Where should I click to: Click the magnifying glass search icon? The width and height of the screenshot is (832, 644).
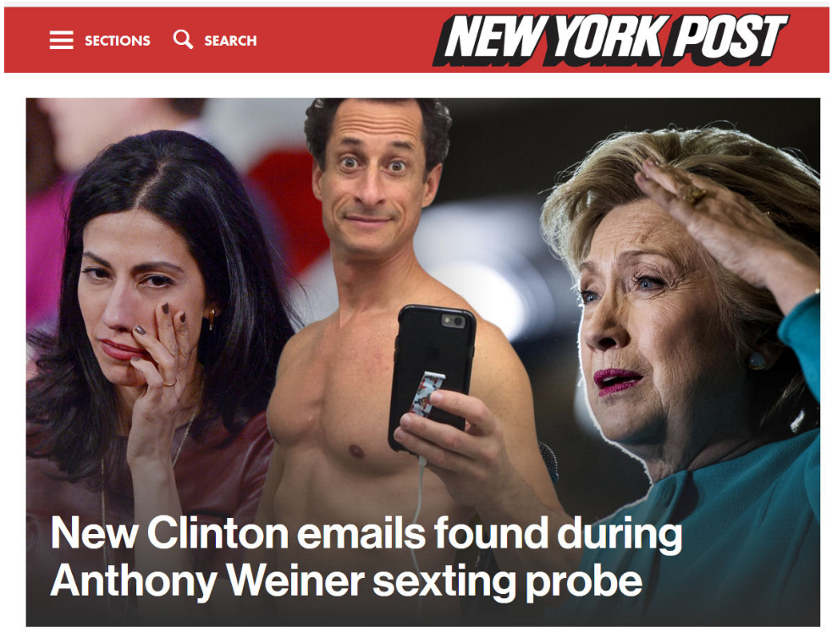click(183, 39)
